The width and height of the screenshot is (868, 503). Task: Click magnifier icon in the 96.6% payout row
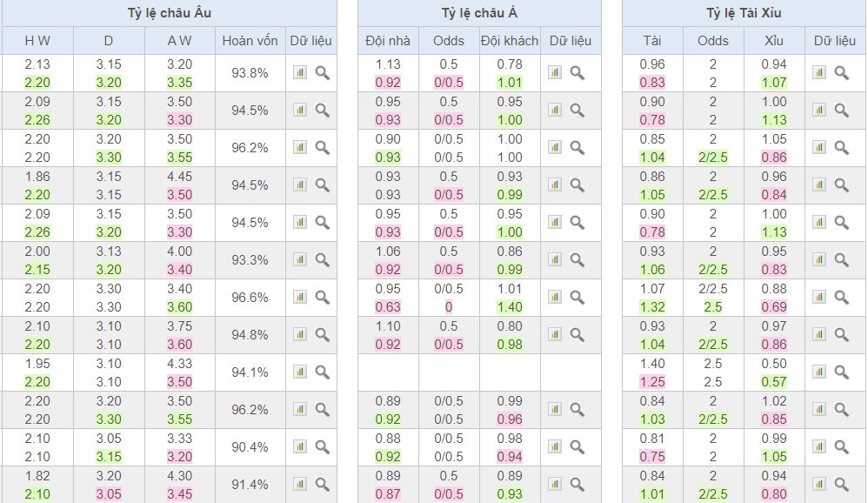pyautogui.click(x=322, y=297)
